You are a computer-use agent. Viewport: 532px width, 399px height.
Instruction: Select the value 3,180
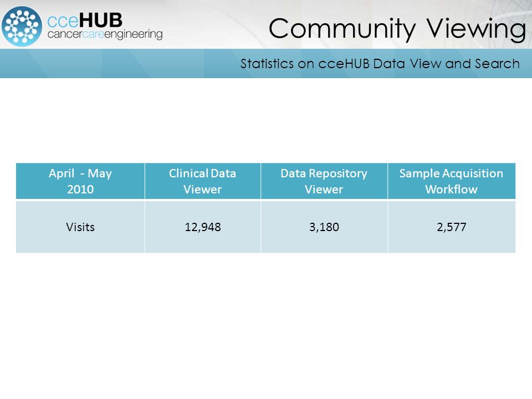click(x=324, y=227)
